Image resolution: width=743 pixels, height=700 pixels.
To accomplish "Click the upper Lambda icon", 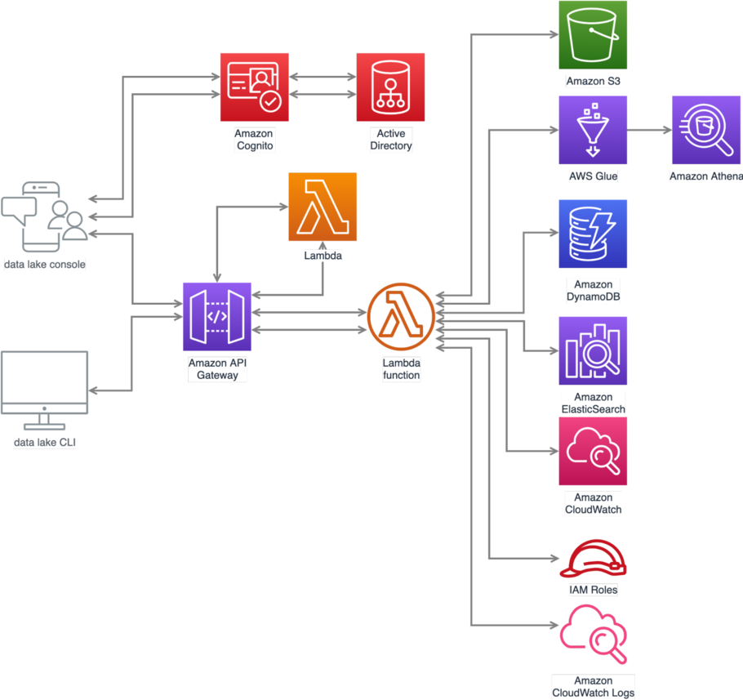I will [321, 207].
